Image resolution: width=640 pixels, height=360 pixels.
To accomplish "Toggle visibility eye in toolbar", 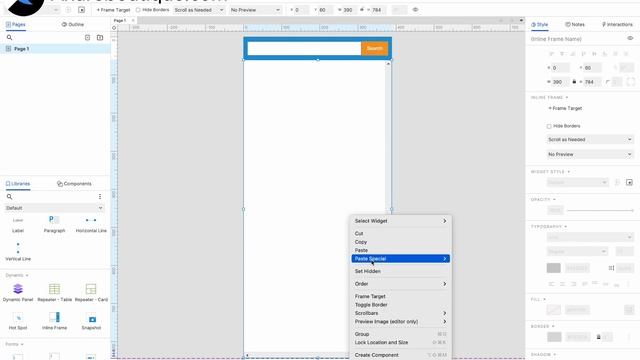I will click(415, 10).
